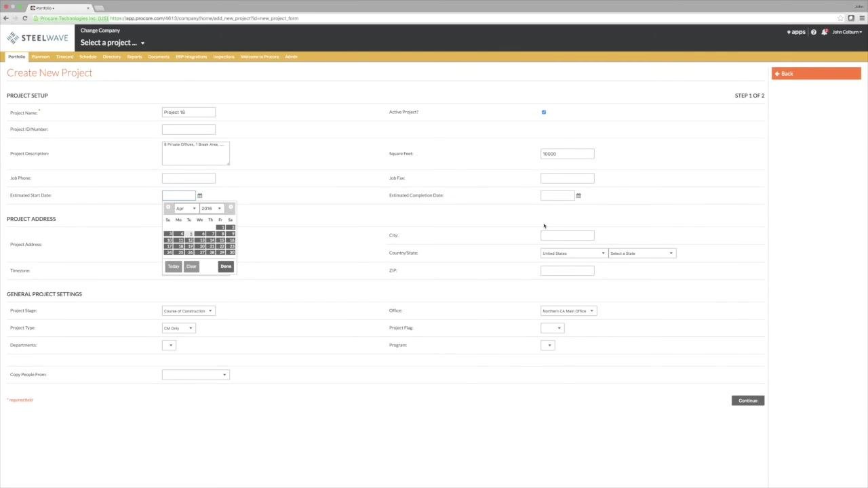Click the Square Feet input field

click(x=568, y=154)
